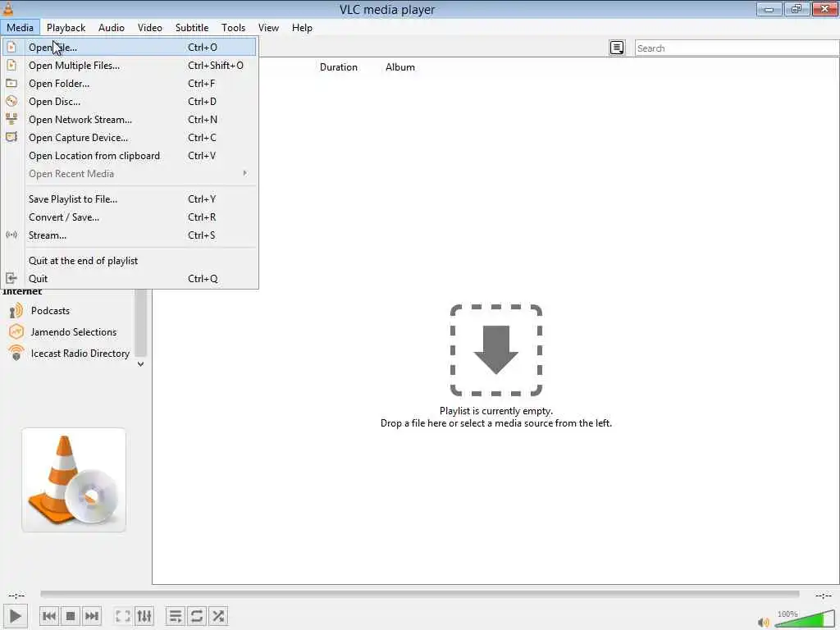Image resolution: width=840 pixels, height=630 pixels.
Task: Sort playlist by Album column
Action: 400,67
